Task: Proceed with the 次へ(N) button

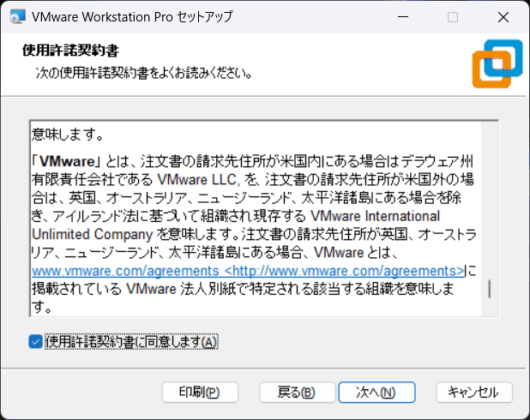Action: click(377, 392)
